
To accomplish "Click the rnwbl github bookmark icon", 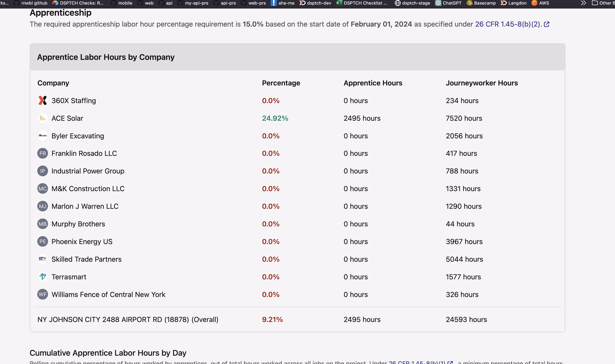I will coord(16,3).
